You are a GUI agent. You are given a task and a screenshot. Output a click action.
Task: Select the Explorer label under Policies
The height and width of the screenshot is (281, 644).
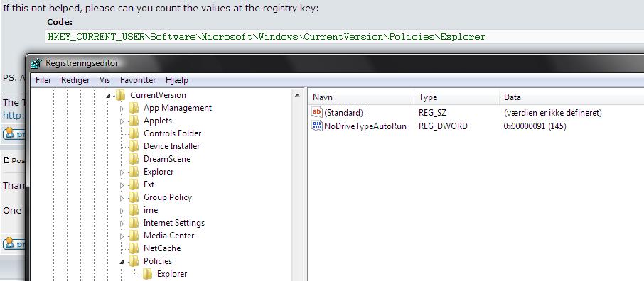[x=172, y=274]
